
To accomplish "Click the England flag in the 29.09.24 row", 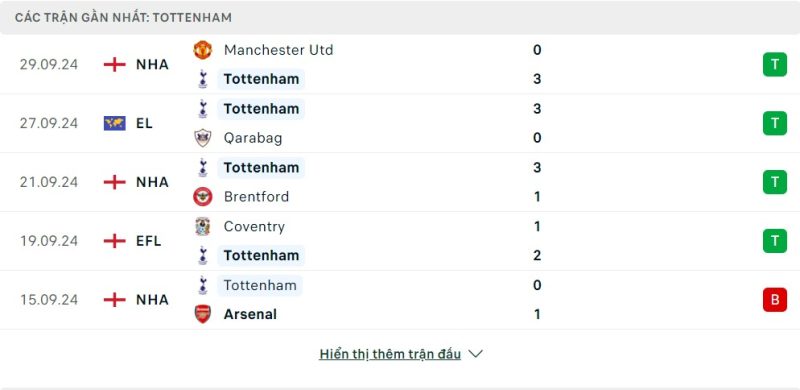I will 114,65.
